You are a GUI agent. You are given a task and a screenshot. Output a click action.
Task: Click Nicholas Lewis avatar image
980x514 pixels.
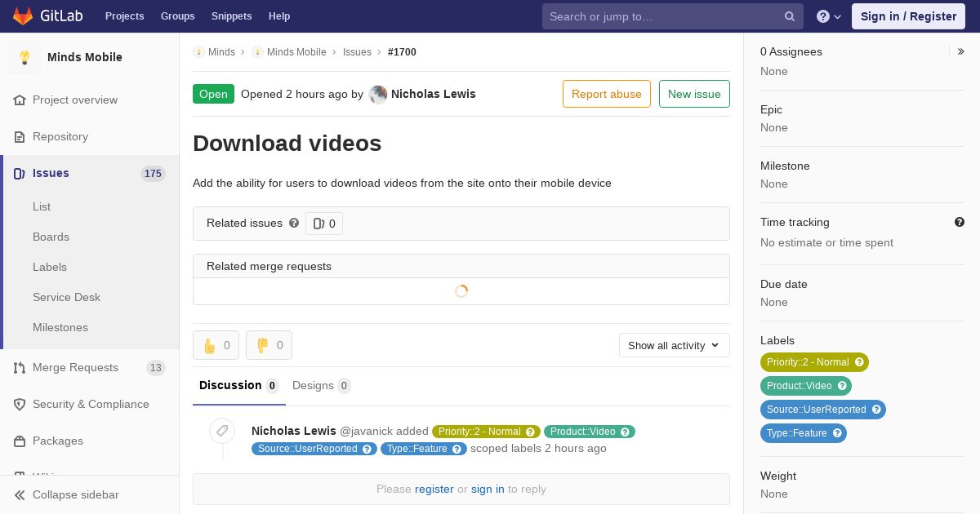[x=378, y=94]
